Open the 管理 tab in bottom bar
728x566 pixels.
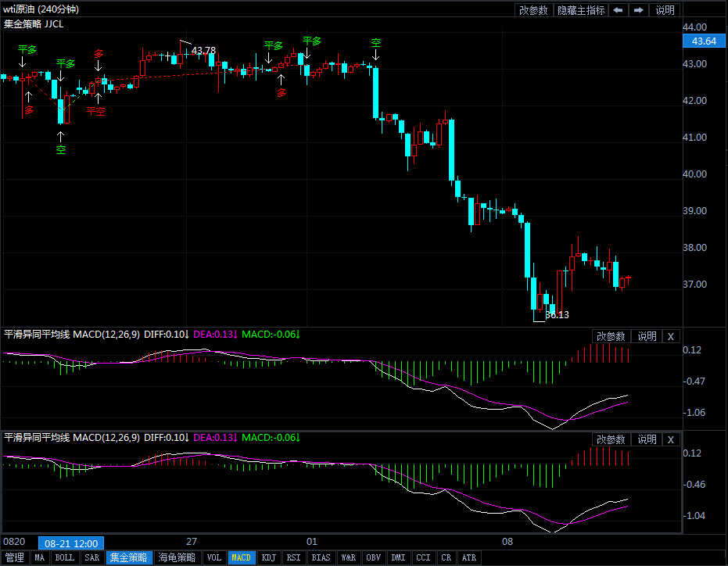point(15,557)
